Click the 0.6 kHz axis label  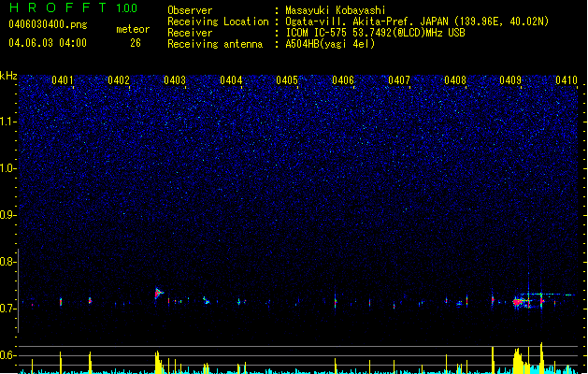click(8, 355)
